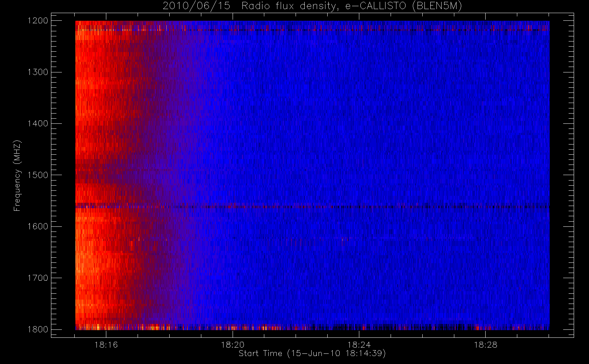Click the 1400 frequency tick label
Screen dimensions: 589x364
click(x=38, y=124)
